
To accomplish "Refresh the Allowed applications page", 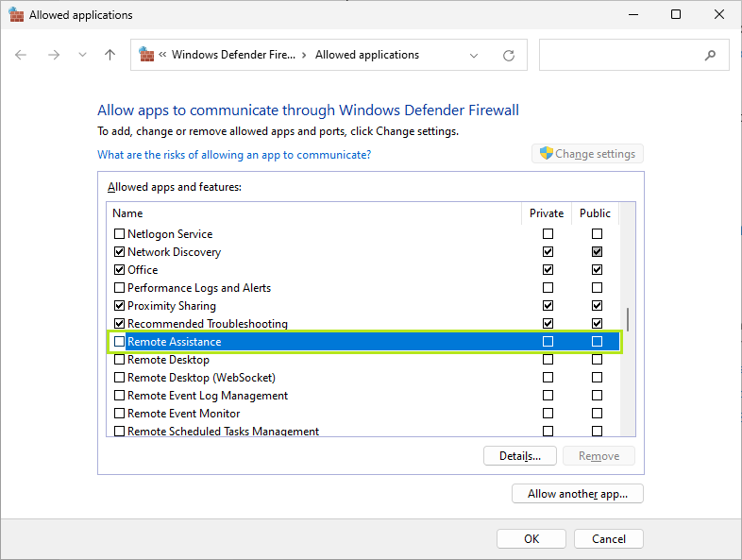I will point(509,56).
